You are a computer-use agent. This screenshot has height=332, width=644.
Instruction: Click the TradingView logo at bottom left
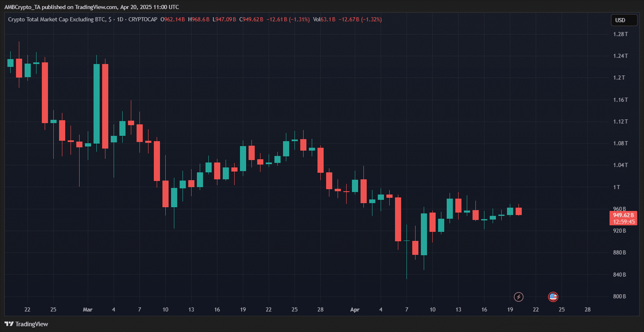27,324
